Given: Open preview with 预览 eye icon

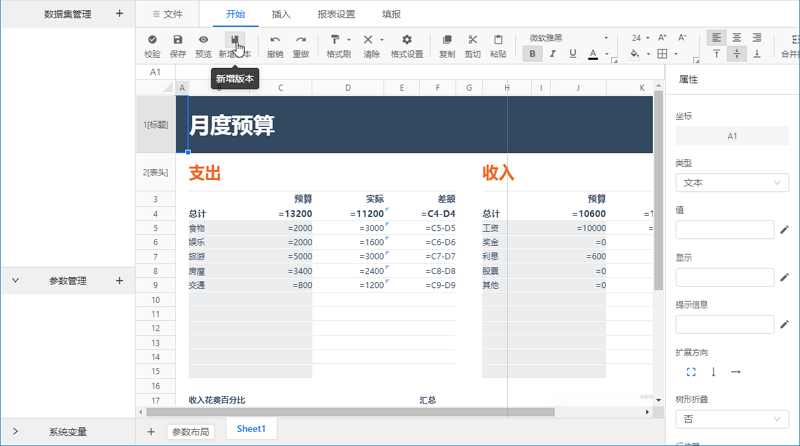Looking at the screenshot, I should tap(203, 39).
